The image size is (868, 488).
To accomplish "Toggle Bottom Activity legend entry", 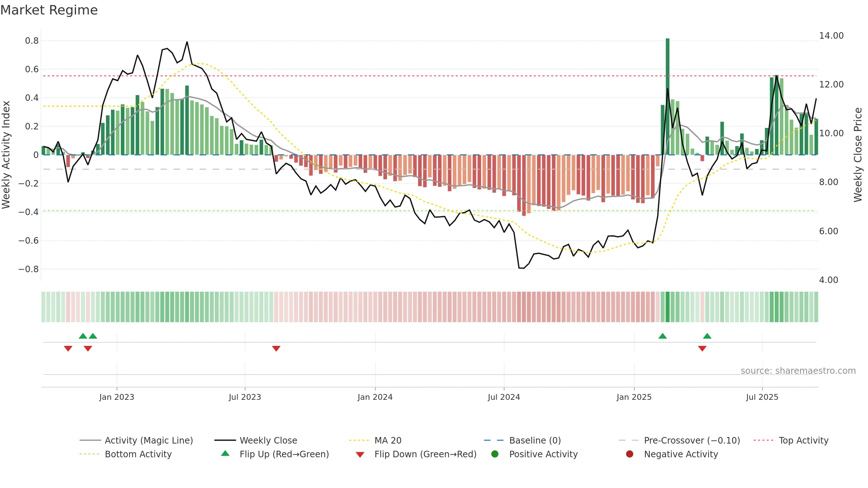I will pyautogui.click(x=125, y=454).
